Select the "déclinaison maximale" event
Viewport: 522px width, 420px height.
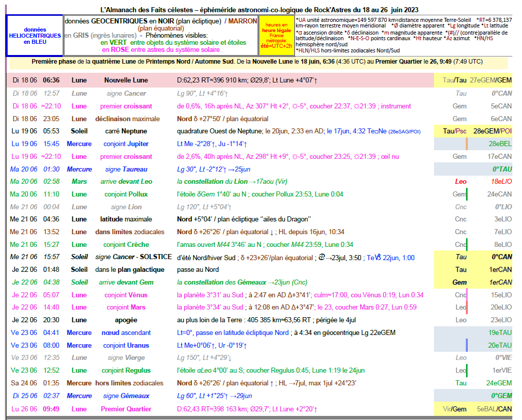128,119
